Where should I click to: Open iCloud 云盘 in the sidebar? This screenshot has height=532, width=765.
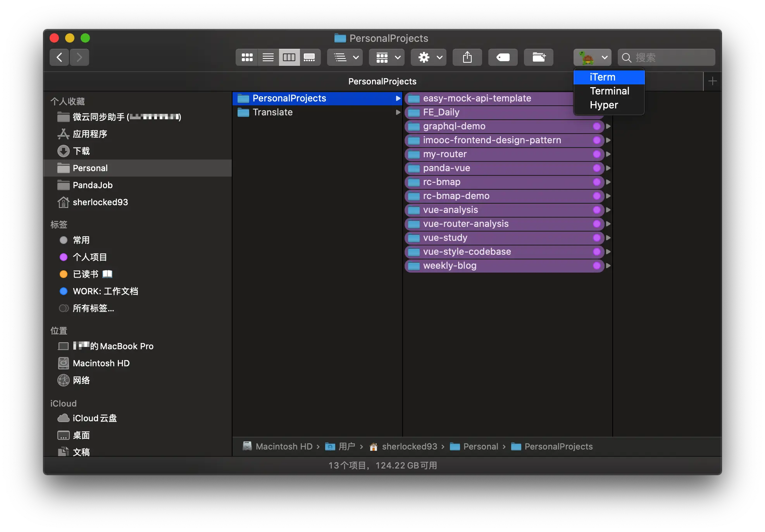(x=138, y=418)
